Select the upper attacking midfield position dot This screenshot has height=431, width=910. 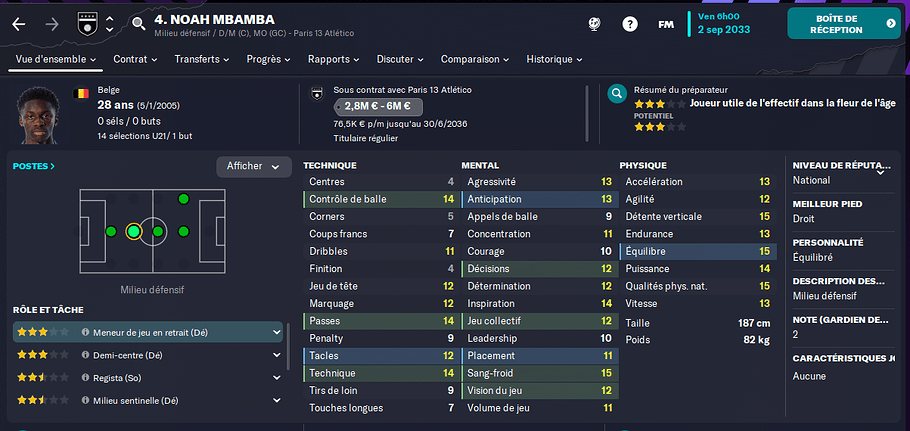(x=183, y=200)
